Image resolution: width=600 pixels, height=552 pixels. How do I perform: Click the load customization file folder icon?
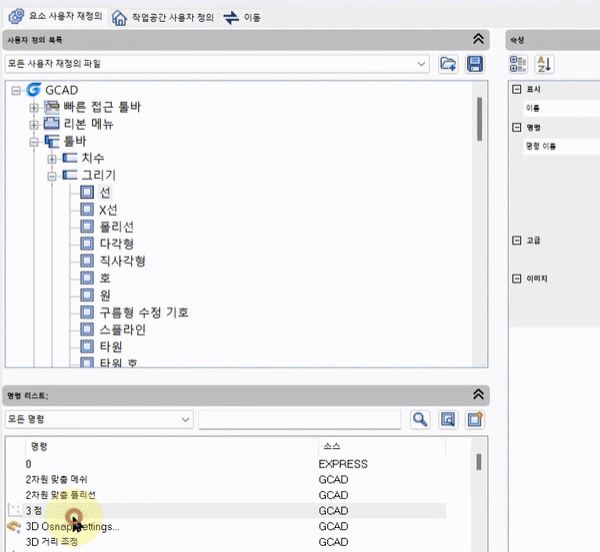click(x=449, y=64)
